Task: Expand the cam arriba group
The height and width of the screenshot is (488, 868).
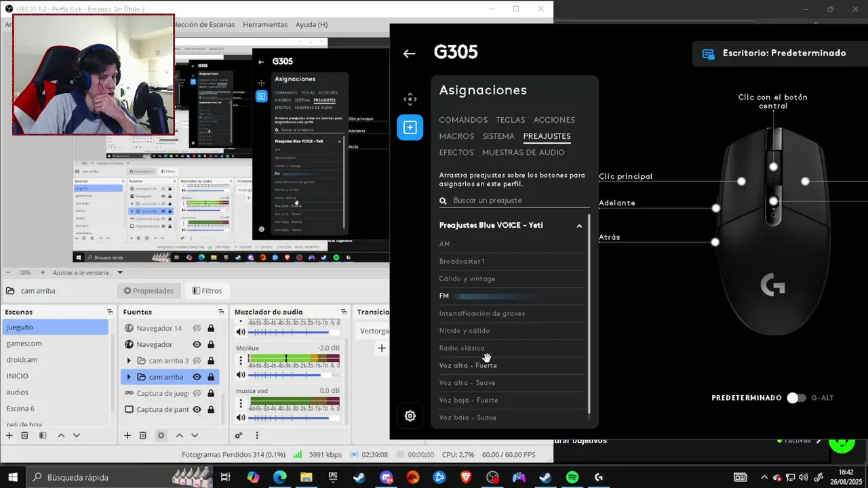Action: click(129, 377)
